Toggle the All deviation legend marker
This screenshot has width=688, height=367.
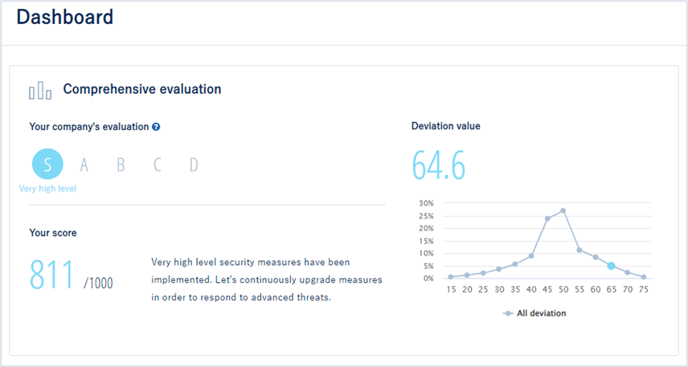[x=508, y=313]
